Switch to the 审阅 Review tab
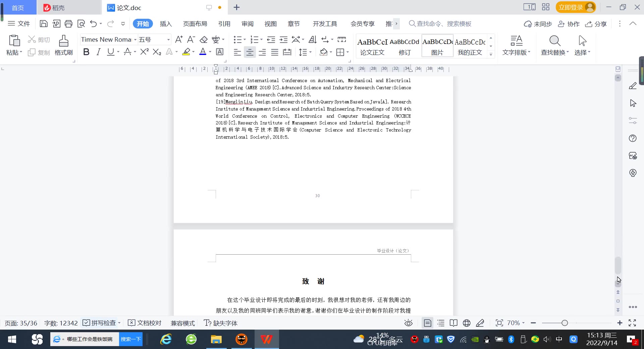The height and width of the screenshot is (349, 644). pyautogui.click(x=248, y=24)
